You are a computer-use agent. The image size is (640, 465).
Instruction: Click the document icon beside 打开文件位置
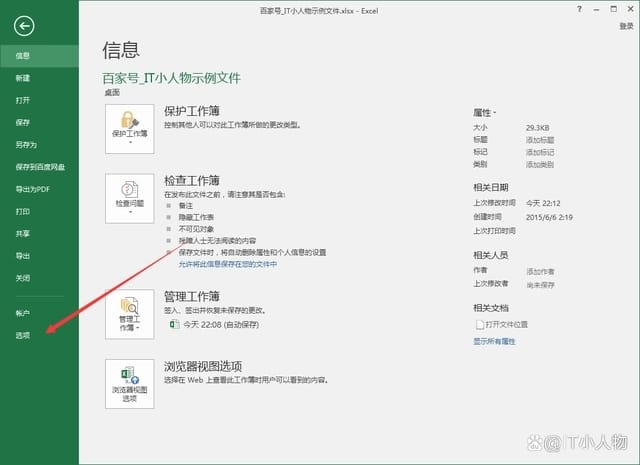pos(480,325)
